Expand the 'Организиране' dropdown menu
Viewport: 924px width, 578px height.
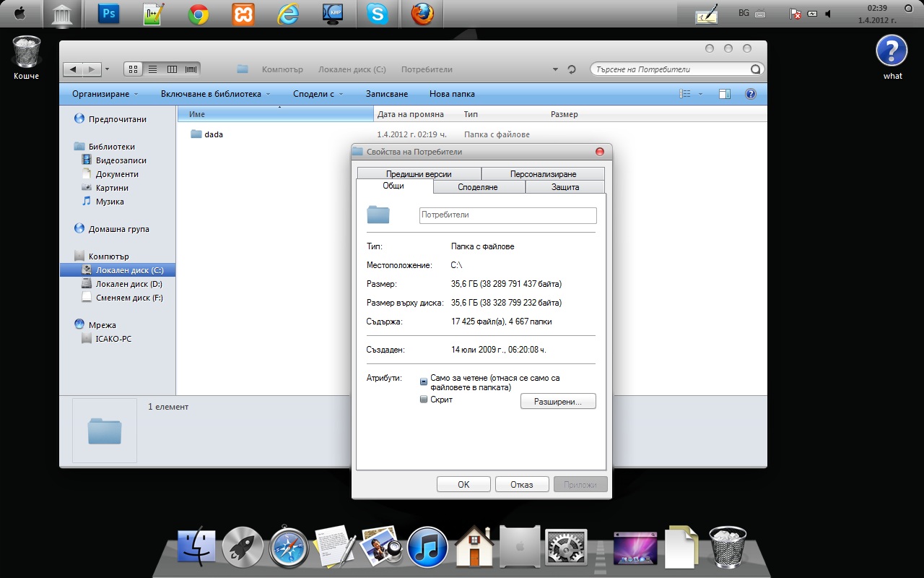click(105, 94)
